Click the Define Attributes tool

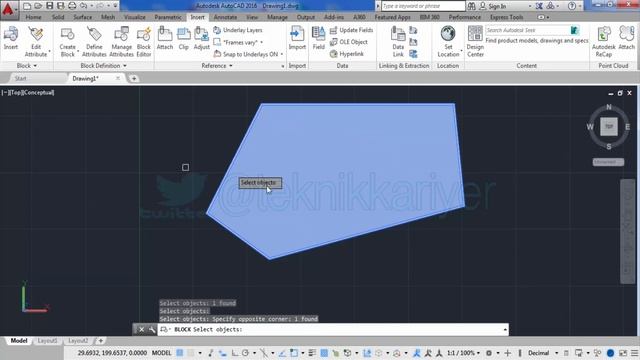(x=94, y=42)
